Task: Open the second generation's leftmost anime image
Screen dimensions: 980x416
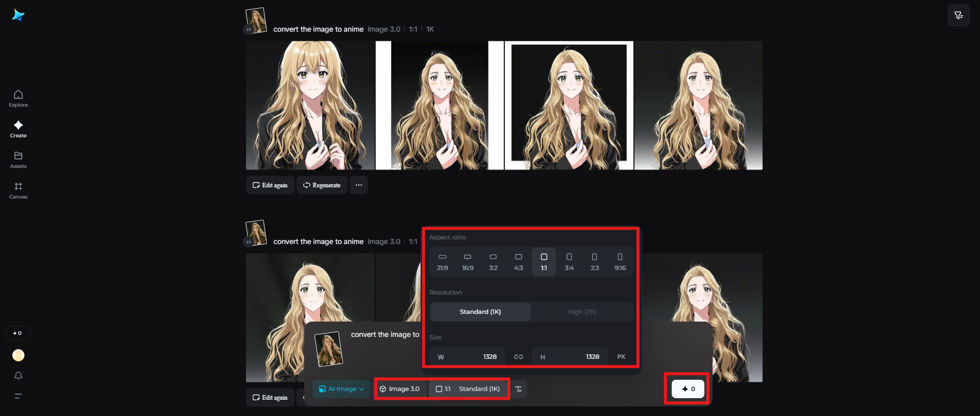Action: 310,317
